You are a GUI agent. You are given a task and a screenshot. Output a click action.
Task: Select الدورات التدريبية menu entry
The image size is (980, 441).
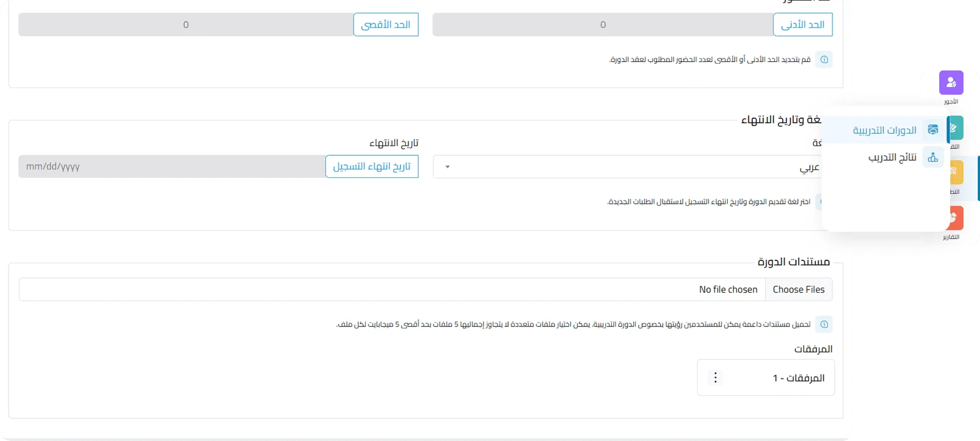pyautogui.click(x=886, y=130)
